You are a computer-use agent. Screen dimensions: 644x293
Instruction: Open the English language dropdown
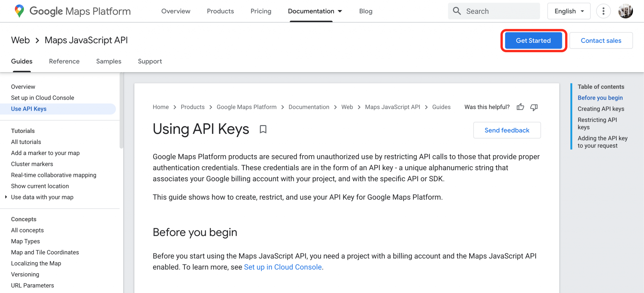(569, 11)
